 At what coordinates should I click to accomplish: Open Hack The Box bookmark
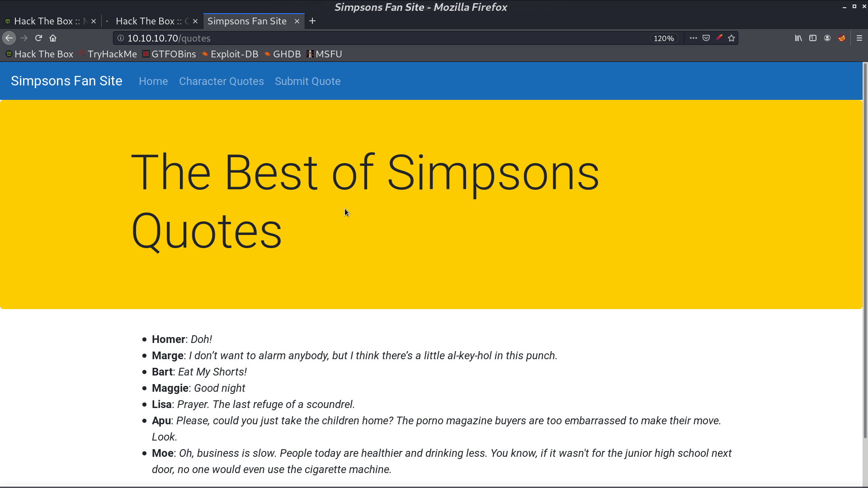(39, 54)
